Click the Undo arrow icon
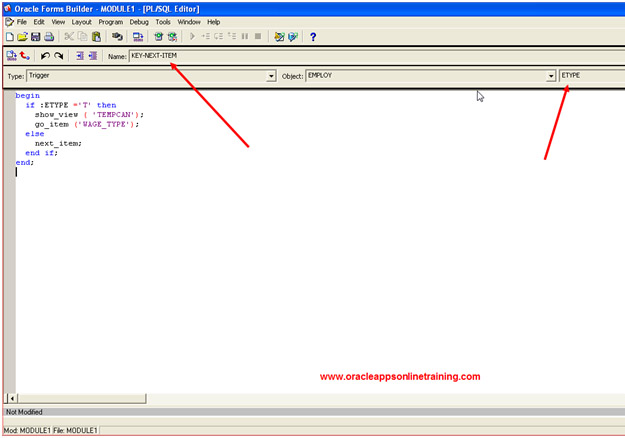 click(45, 56)
